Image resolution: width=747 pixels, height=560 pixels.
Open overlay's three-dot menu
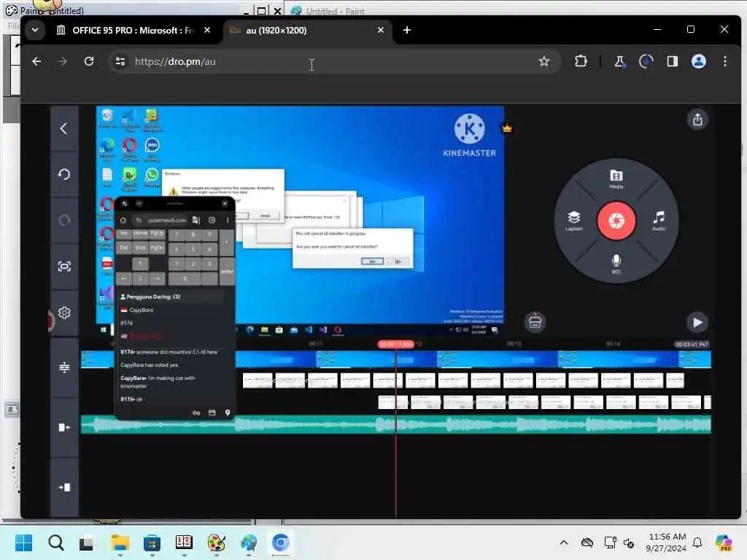[x=228, y=220]
